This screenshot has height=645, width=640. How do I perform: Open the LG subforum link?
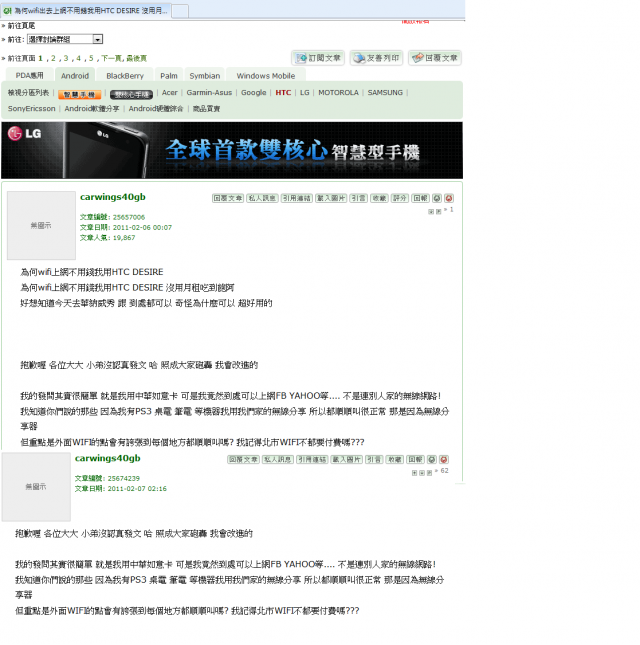point(304,93)
